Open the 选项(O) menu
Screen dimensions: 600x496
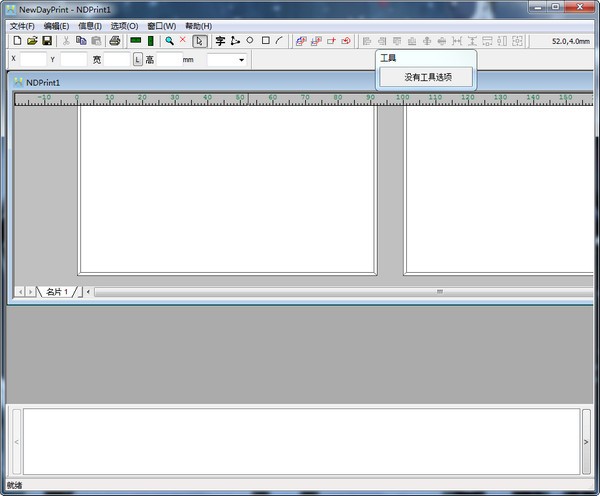pos(124,25)
